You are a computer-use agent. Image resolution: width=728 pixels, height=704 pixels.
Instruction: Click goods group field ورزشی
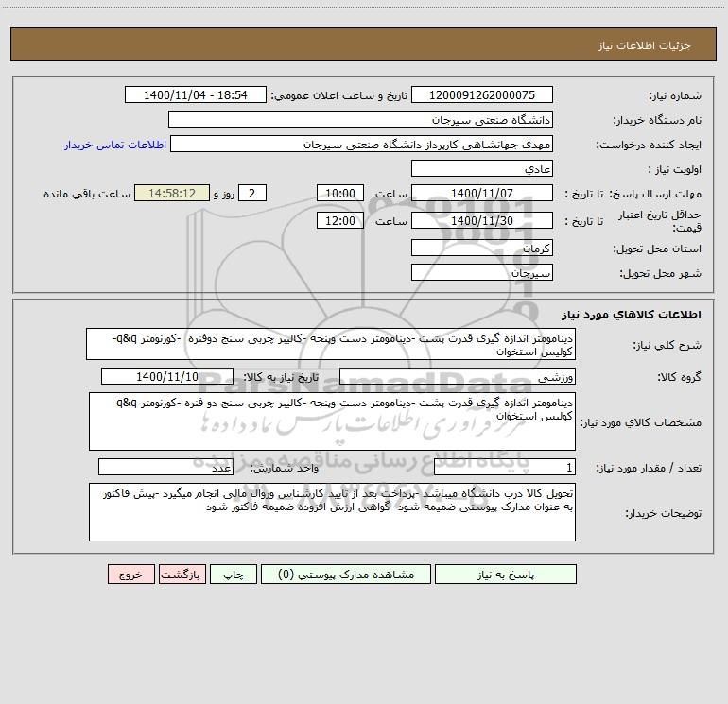point(458,376)
